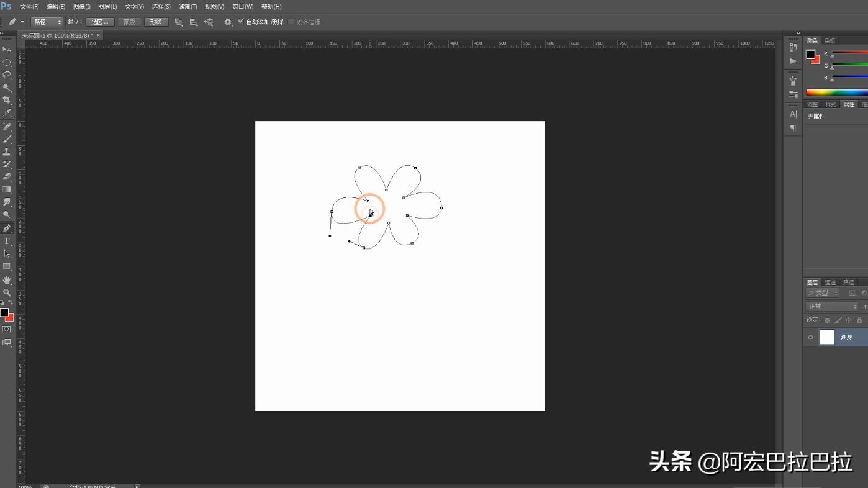This screenshot has height=488, width=868.
Task: Select the Move tool
Action: 7,50
